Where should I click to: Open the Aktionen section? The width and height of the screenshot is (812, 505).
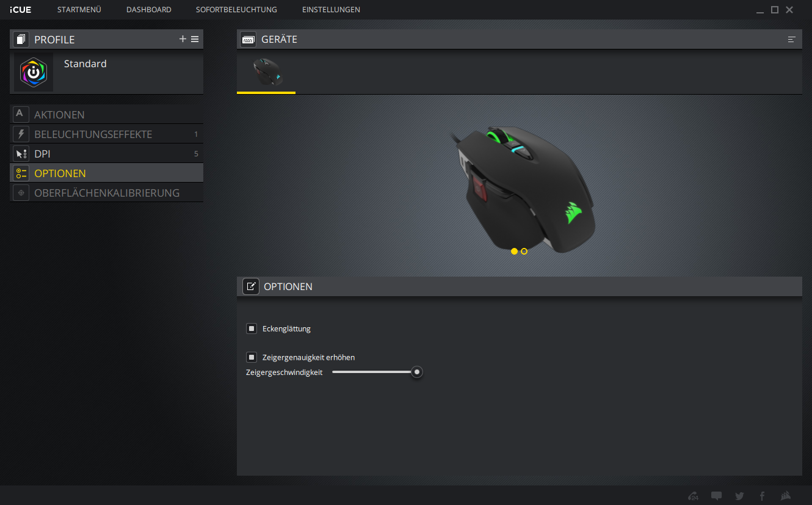[x=59, y=115]
